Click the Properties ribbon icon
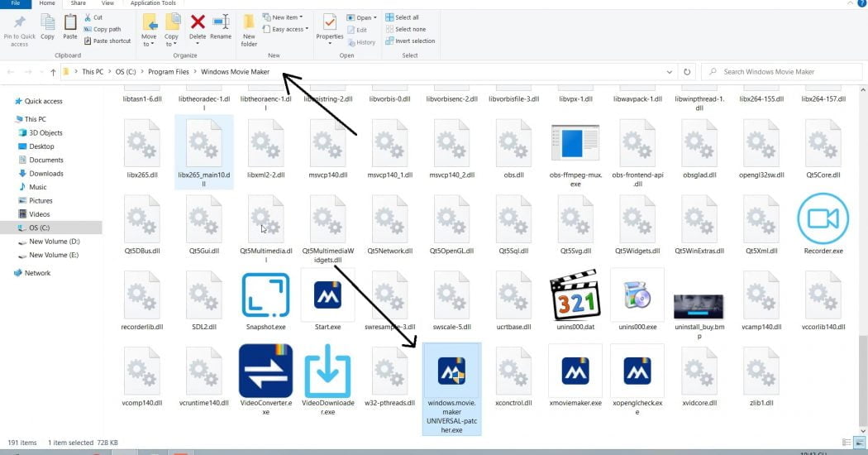 329,22
